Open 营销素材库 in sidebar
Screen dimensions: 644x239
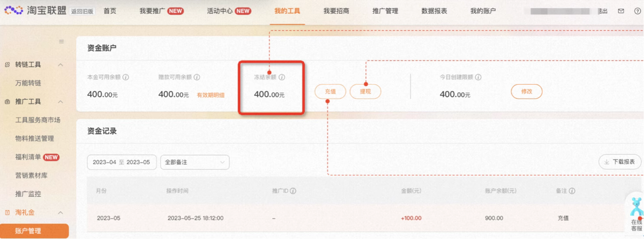point(31,175)
